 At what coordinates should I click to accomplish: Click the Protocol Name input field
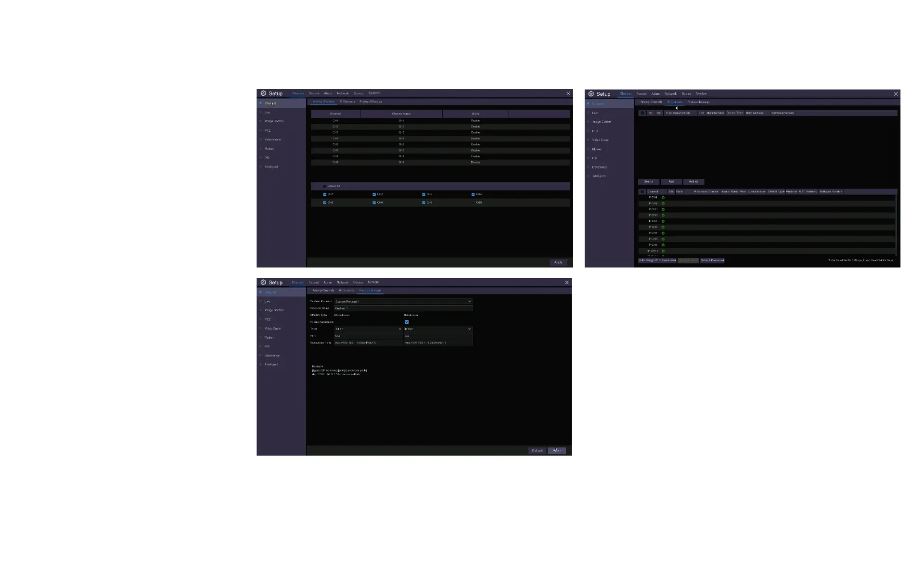pyautogui.click(x=403, y=308)
